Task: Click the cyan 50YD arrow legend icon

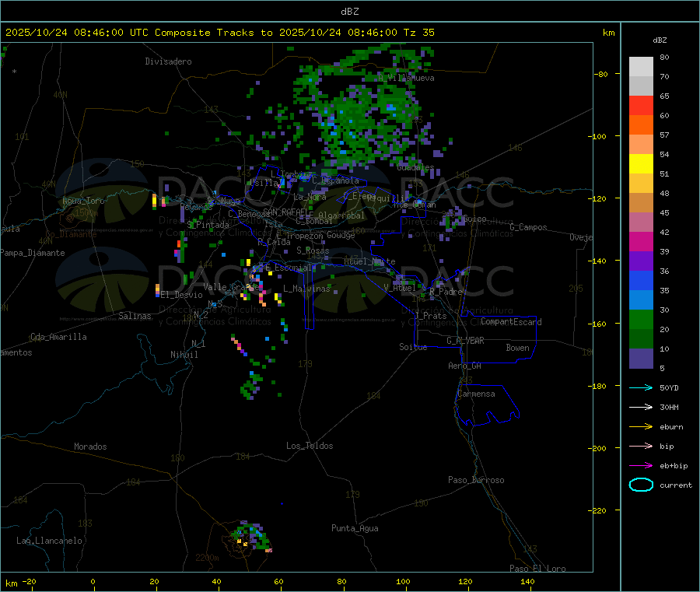Action: tap(641, 387)
